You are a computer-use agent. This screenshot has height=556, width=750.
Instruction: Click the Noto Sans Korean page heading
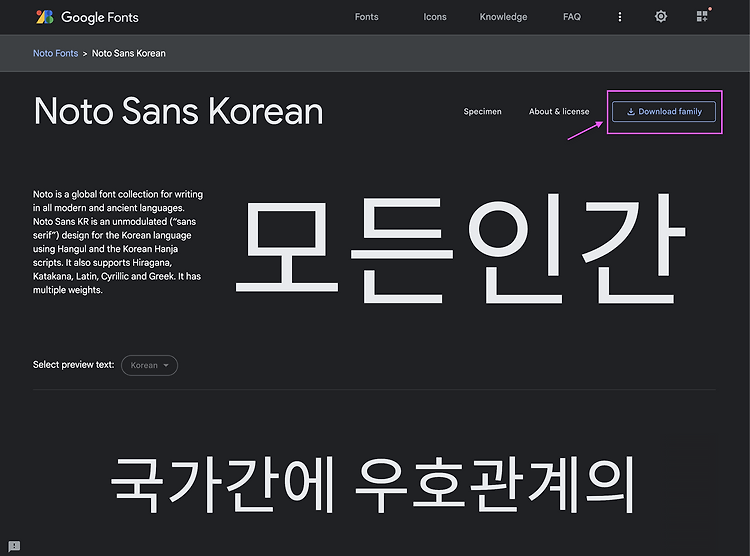pyautogui.click(x=178, y=111)
